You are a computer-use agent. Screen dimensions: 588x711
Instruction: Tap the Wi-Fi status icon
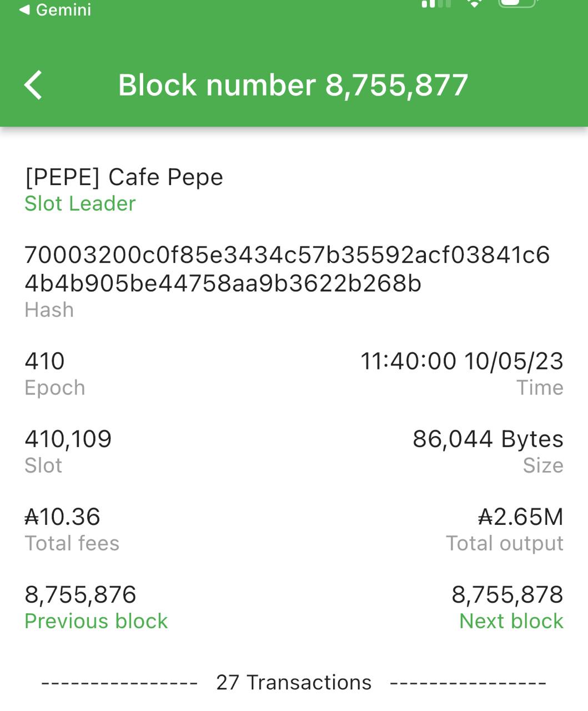pyautogui.click(x=475, y=4)
